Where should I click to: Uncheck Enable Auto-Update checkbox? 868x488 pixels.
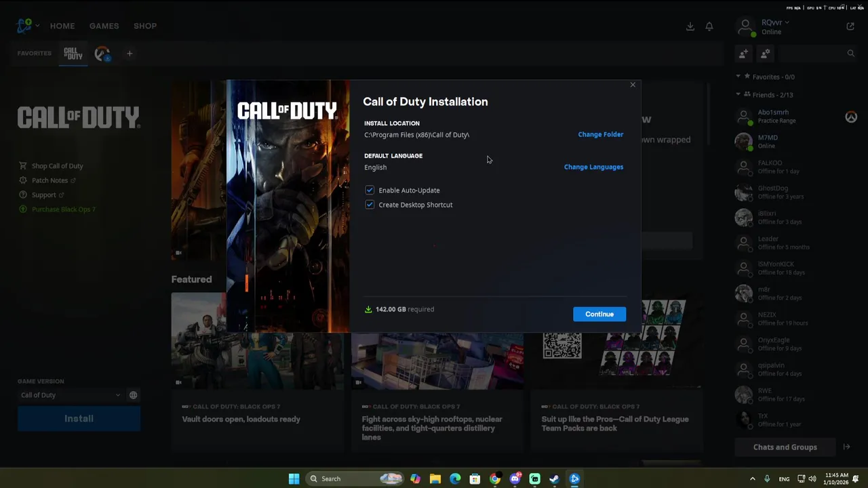pyautogui.click(x=370, y=190)
